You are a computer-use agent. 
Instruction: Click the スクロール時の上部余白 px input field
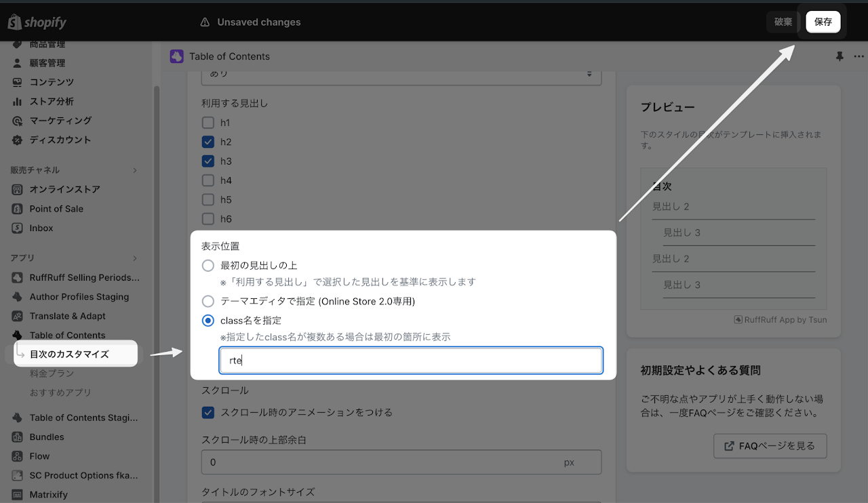401,462
